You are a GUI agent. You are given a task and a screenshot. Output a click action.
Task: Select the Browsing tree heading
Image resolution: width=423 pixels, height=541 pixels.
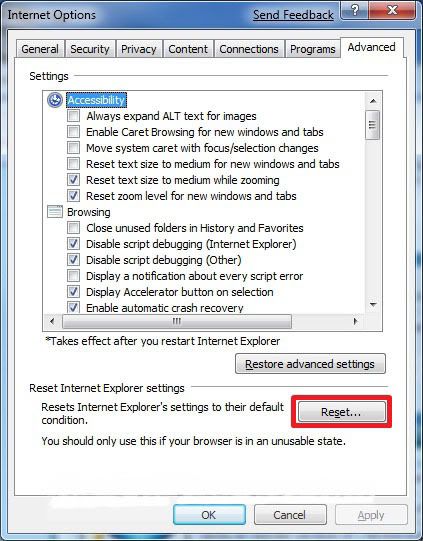(89, 212)
